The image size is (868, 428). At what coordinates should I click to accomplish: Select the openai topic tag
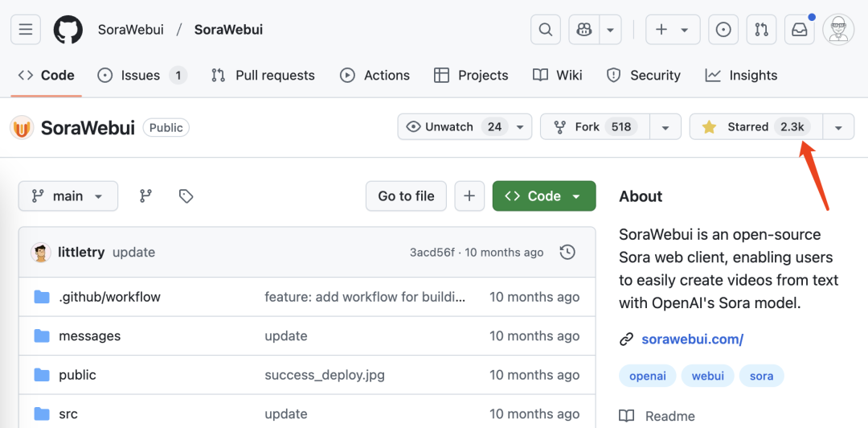point(647,377)
